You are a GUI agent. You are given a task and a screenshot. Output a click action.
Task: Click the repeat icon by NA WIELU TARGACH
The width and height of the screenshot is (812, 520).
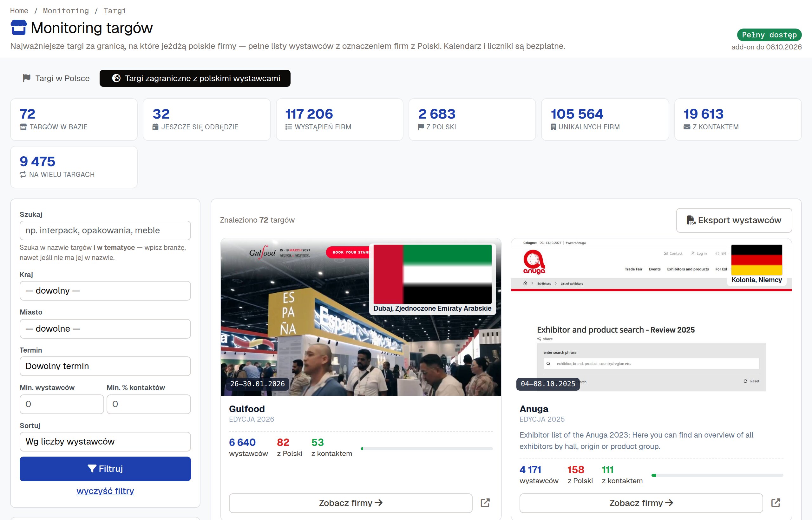coord(23,175)
